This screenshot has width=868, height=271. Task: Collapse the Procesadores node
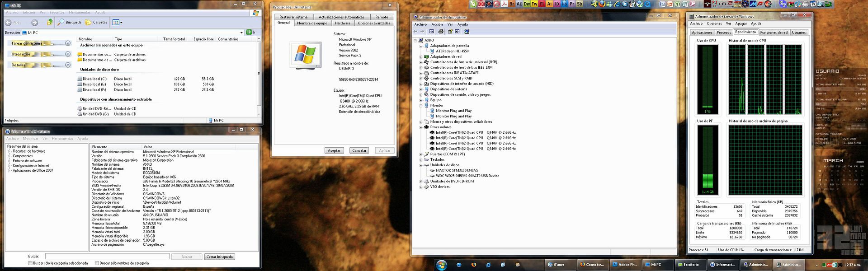(421, 127)
